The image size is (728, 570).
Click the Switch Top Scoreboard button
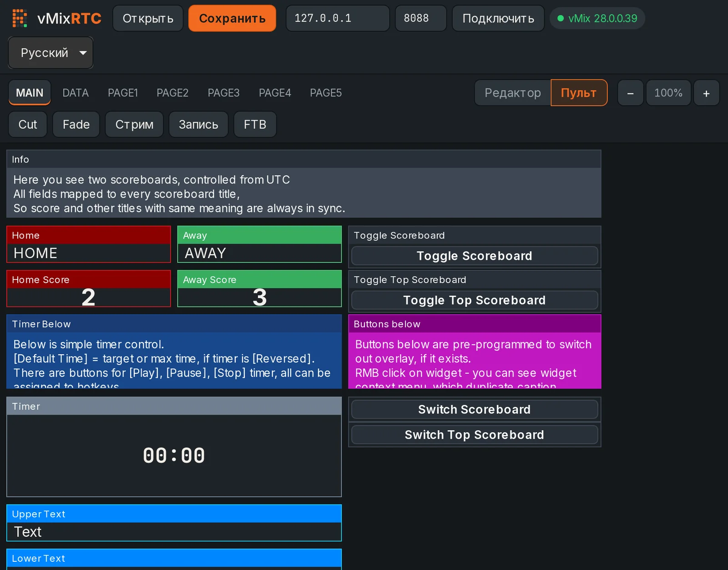[475, 435]
